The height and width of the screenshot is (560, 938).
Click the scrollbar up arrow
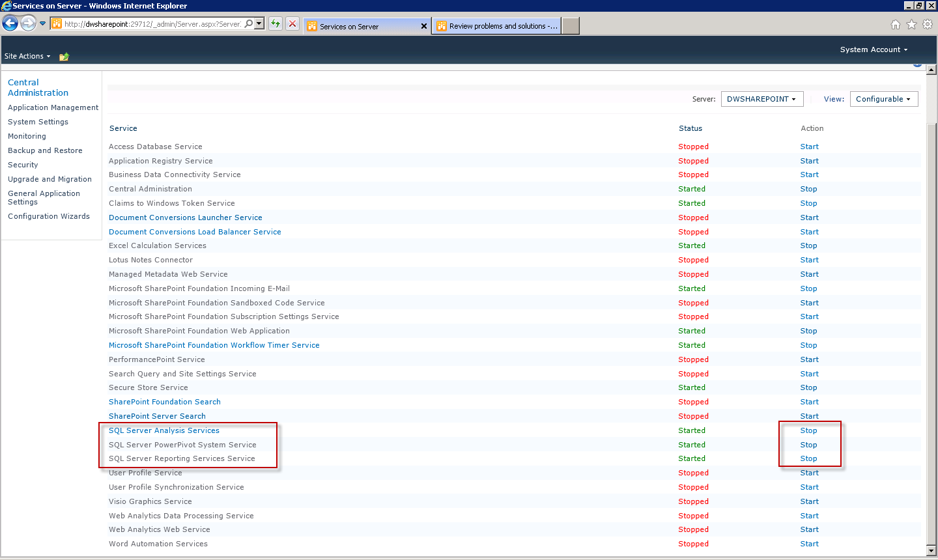tap(931, 69)
